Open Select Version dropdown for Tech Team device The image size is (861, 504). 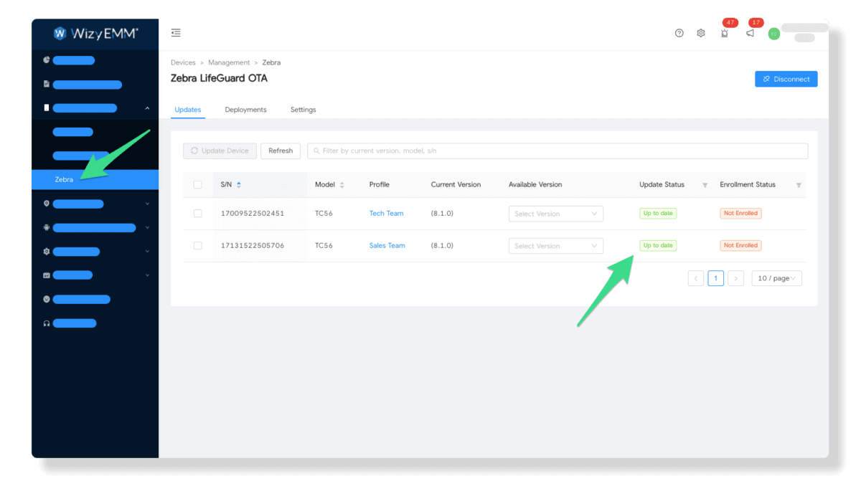click(555, 214)
